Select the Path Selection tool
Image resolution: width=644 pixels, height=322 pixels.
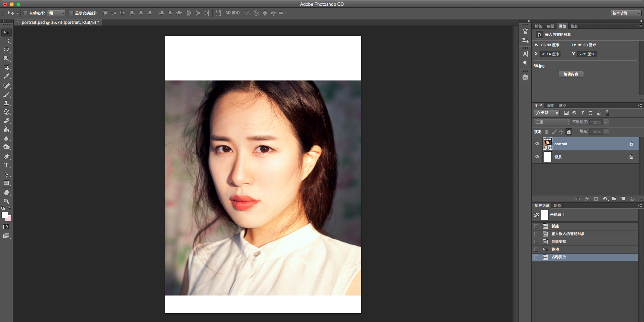(x=6, y=174)
